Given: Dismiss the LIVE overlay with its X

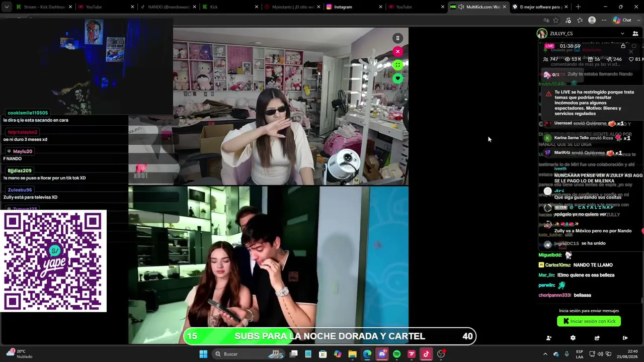Looking at the screenshot, I should [x=630, y=51].
